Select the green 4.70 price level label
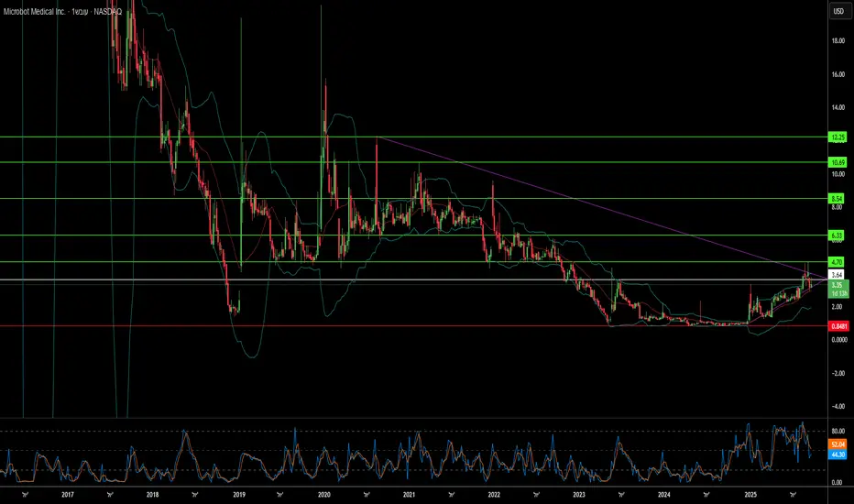This screenshot has height=504, width=854. coord(837,262)
